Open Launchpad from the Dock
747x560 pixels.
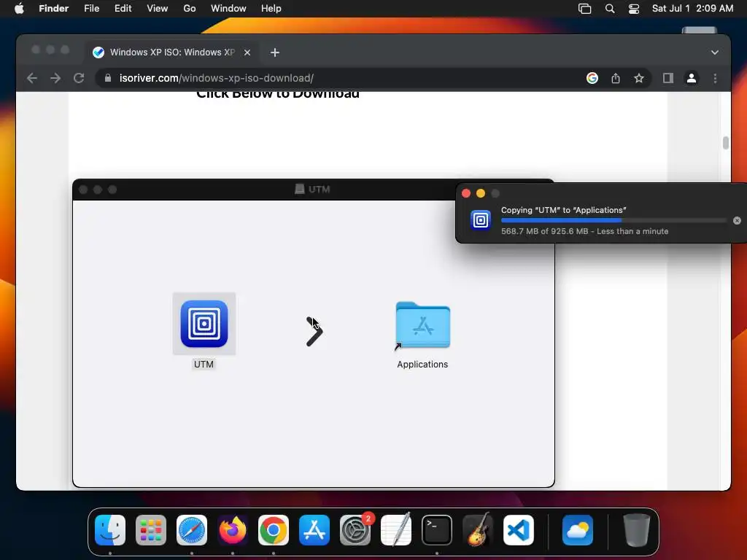[x=151, y=530]
